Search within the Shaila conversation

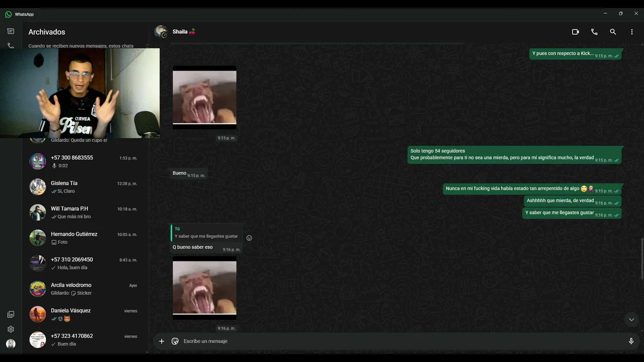click(x=613, y=32)
